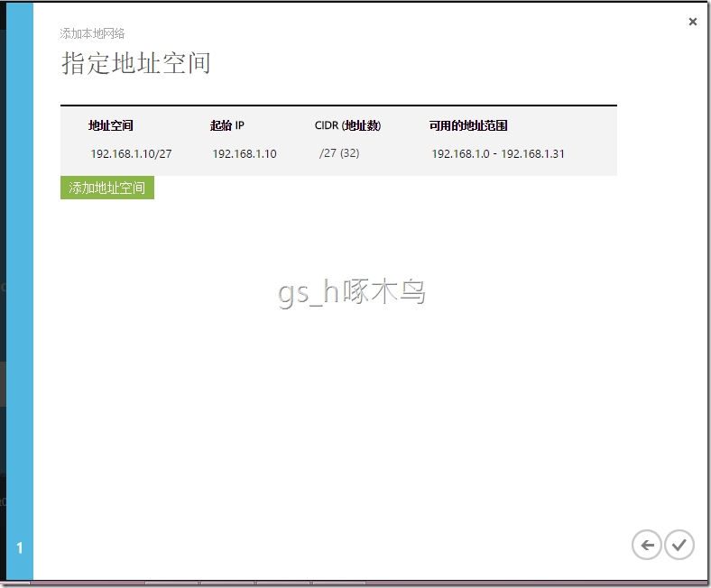This screenshot has width=711, height=588.
Task: Click the green 添加地址空间 button
Action: [x=107, y=188]
